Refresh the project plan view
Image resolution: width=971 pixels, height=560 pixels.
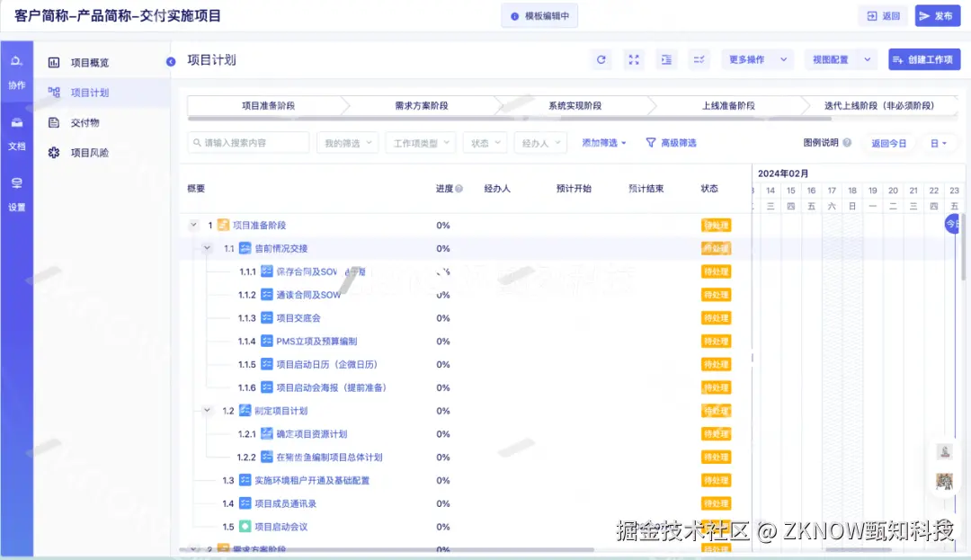click(x=601, y=59)
